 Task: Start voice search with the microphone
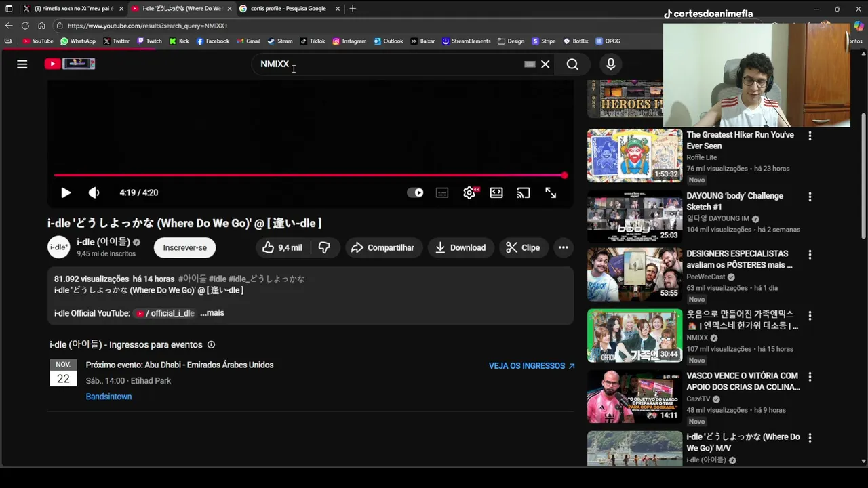611,64
